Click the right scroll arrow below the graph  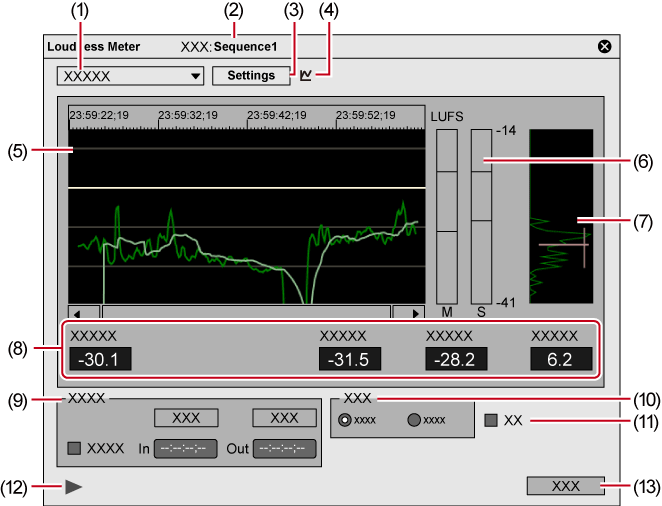tap(407, 311)
